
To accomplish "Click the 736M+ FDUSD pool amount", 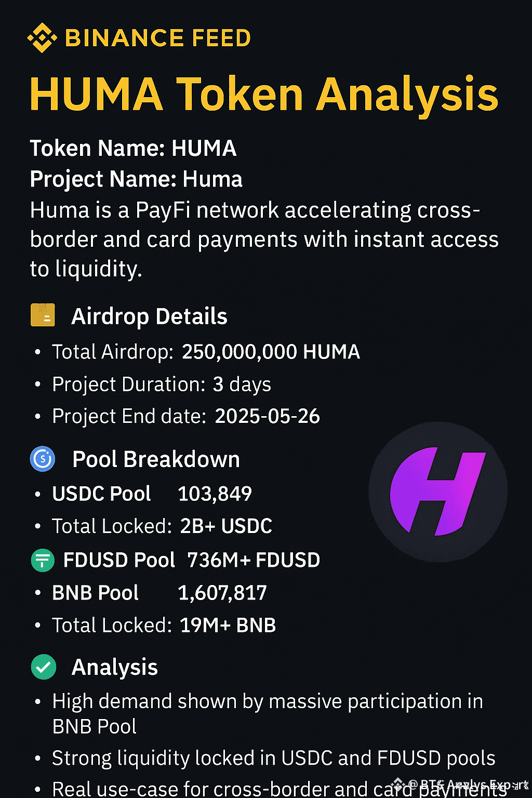I will pos(254,560).
